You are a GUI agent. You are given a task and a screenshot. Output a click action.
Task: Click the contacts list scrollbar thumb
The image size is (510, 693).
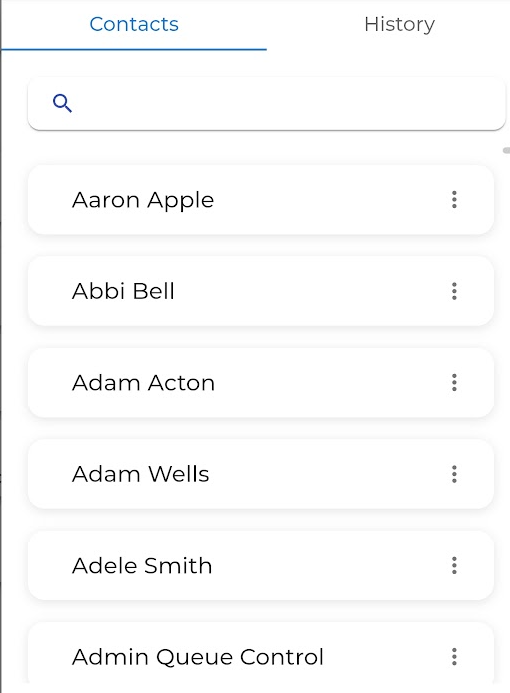click(x=506, y=151)
